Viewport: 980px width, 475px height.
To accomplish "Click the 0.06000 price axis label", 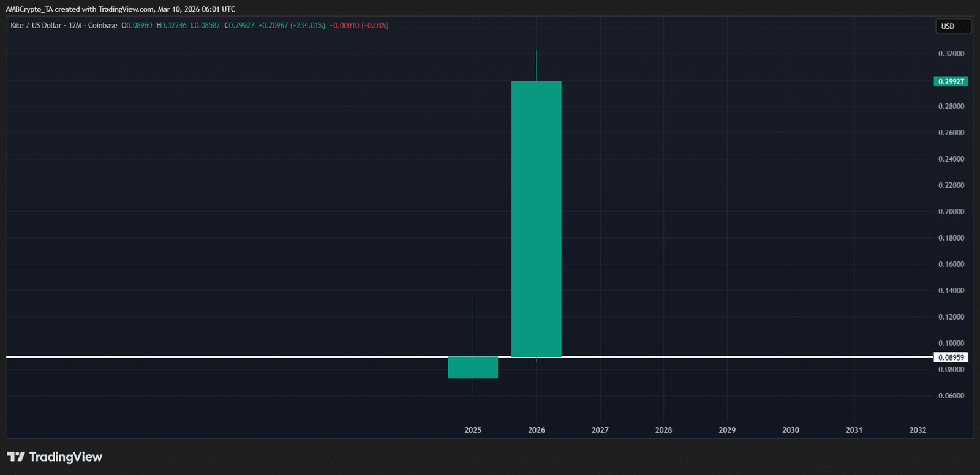I will pos(951,396).
